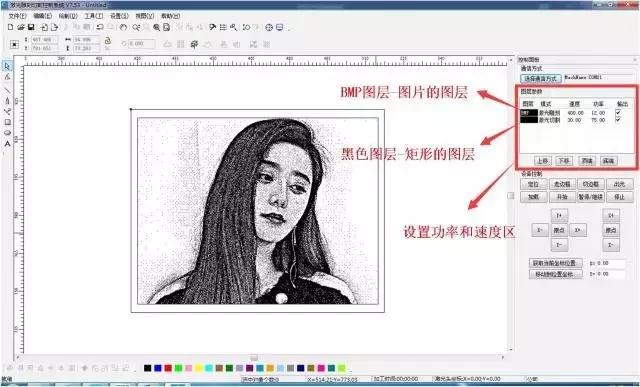Click the blue monitor toolbar icon

280,27
